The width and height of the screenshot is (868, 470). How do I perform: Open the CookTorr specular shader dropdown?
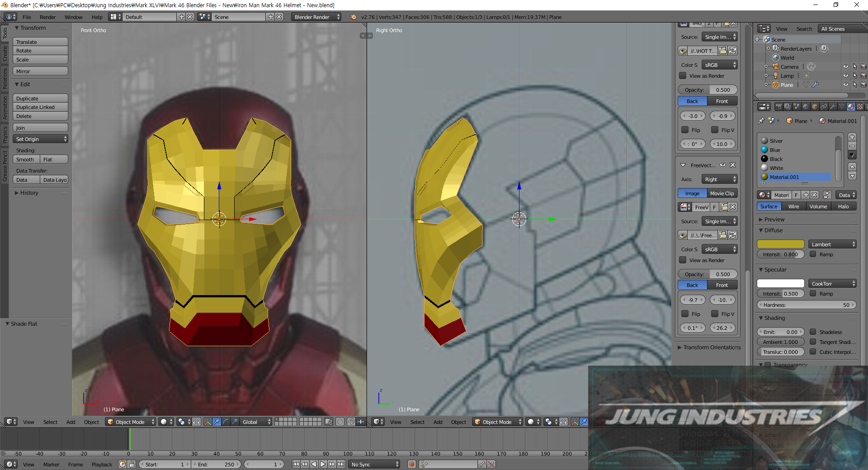[x=832, y=283]
